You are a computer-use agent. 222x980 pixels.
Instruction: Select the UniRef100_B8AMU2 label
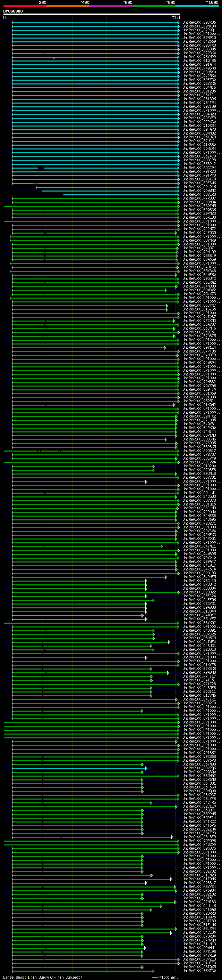click(x=199, y=133)
